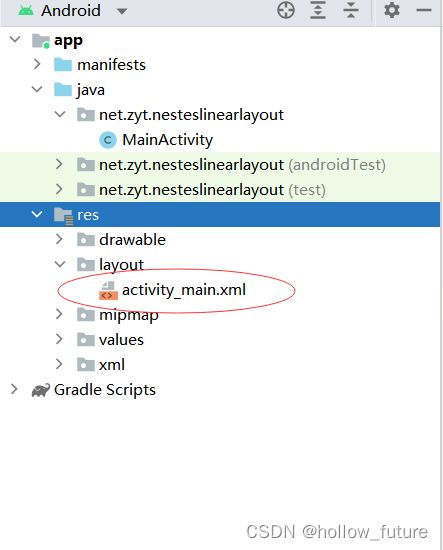Click the main package folder icon

(86, 115)
